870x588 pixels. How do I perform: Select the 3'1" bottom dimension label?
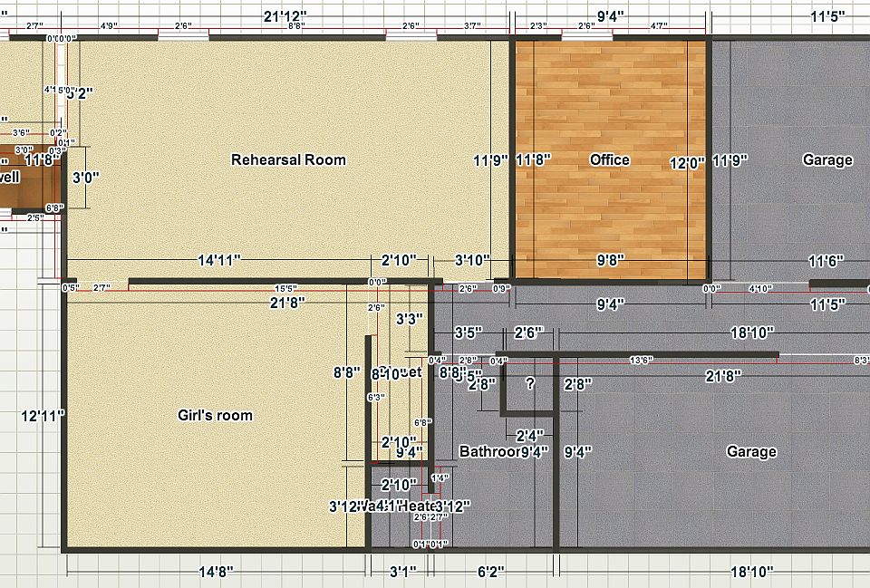402,571
